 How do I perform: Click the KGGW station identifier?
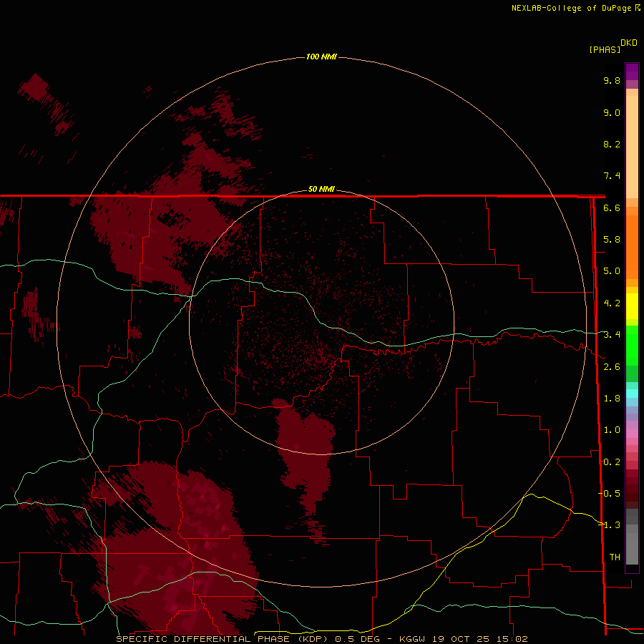tap(412, 639)
